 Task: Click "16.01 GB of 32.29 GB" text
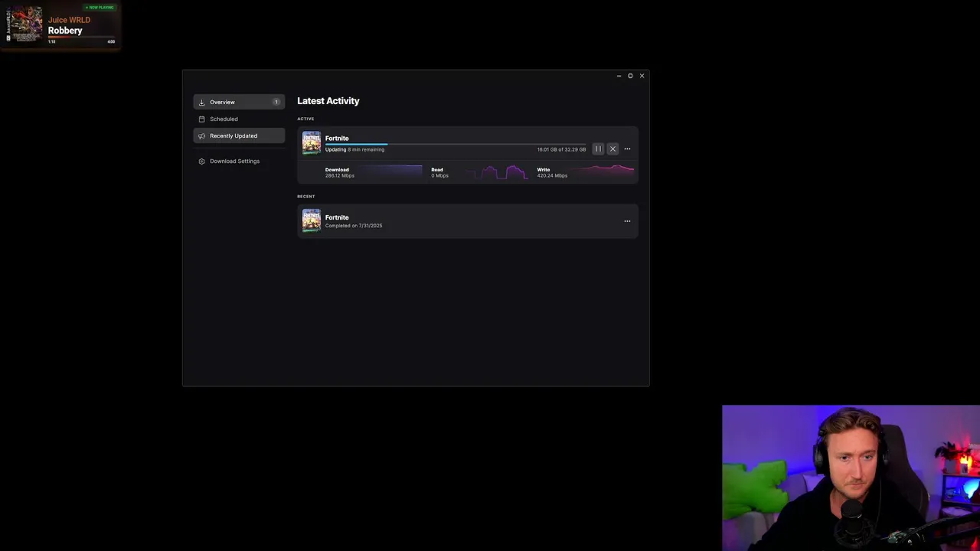[x=561, y=150]
